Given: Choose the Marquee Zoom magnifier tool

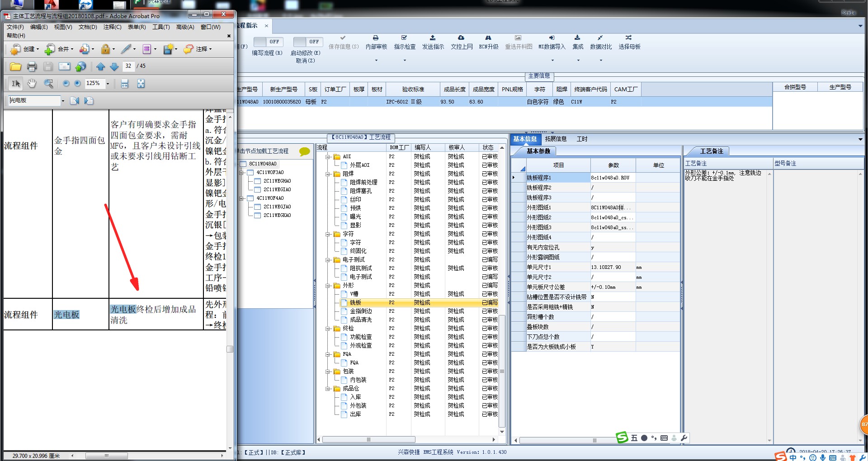Looking at the screenshot, I should 48,83.
